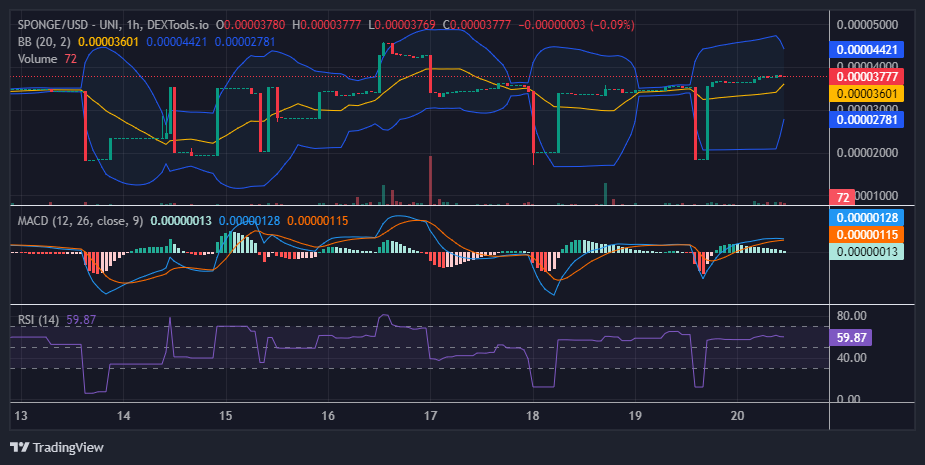
Task: Click the basis price tag 0.00003601
Action: (867, 94)
